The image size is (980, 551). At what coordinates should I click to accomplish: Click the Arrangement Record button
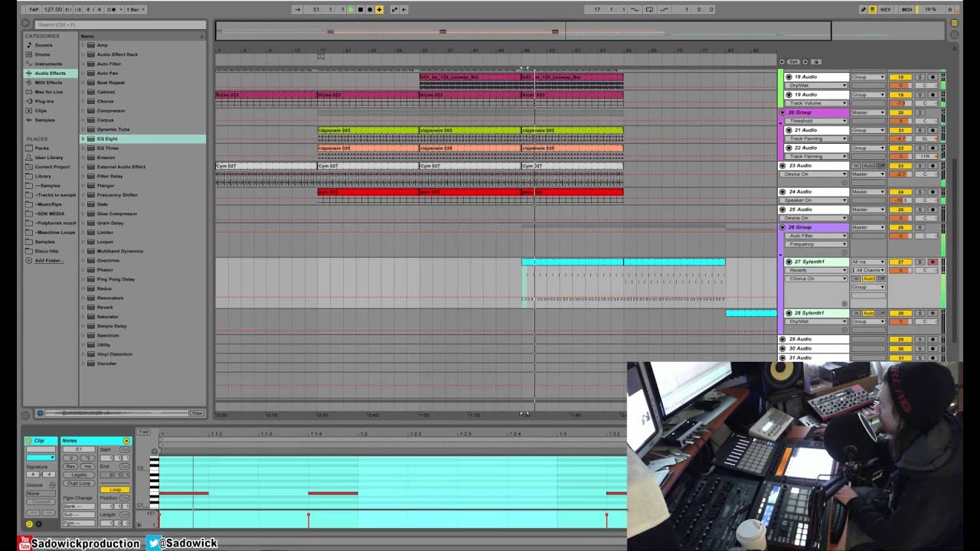click(x=370, y=9)
